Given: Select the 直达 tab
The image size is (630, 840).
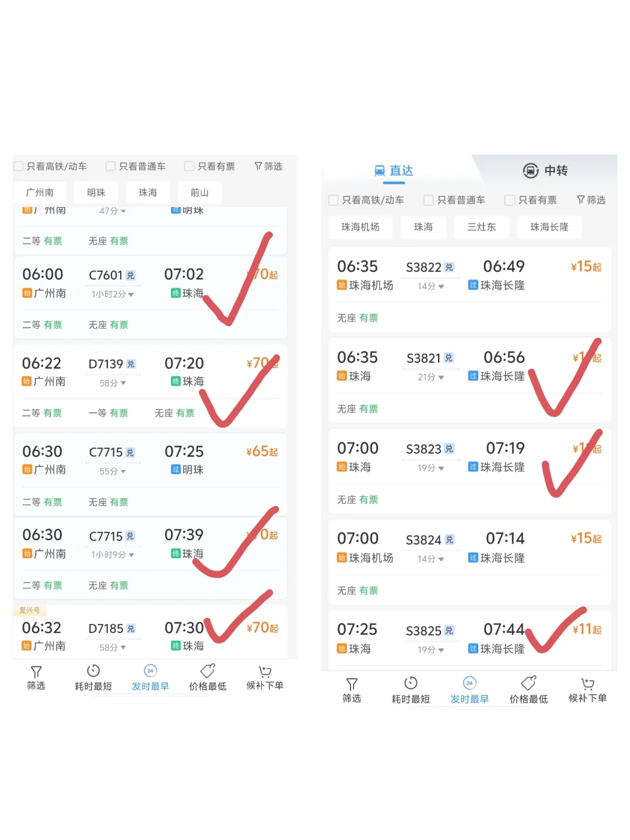Looking at the screenshot, I should pyautogui.click(x=393, y=170).
